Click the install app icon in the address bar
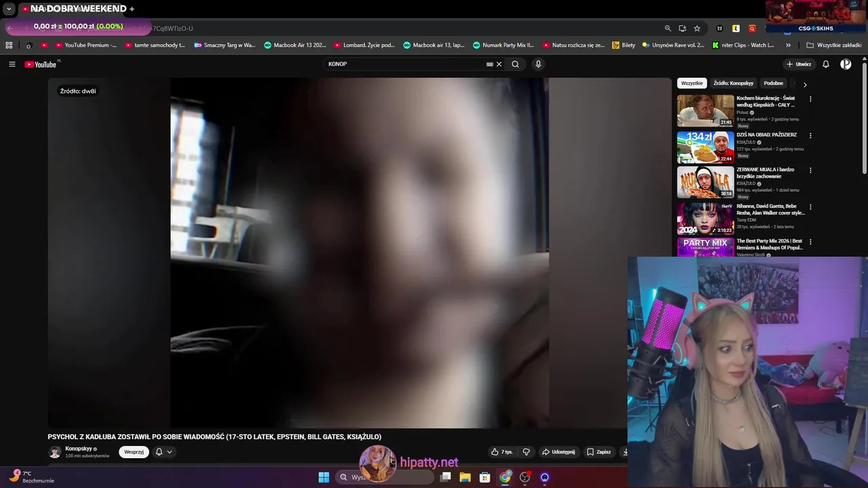 tap(682, 28)
